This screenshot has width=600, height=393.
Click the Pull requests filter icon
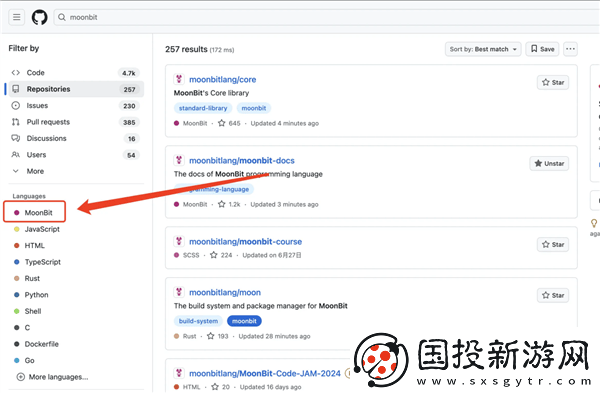tap(16, 122)
